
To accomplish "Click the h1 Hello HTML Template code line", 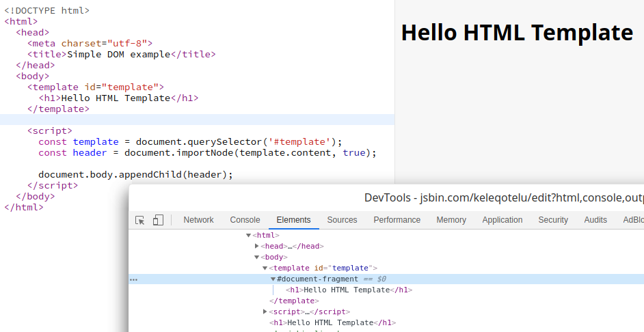I will tap(119, 98).
